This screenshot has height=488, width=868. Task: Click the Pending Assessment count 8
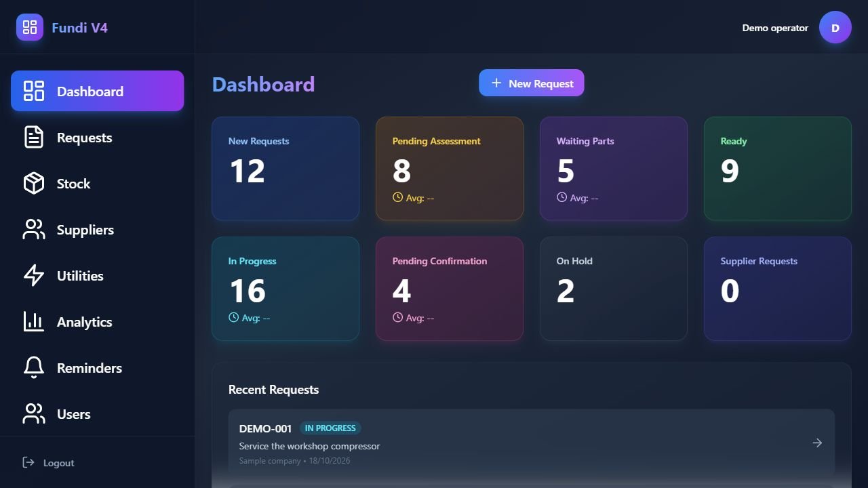click(401, 171)
